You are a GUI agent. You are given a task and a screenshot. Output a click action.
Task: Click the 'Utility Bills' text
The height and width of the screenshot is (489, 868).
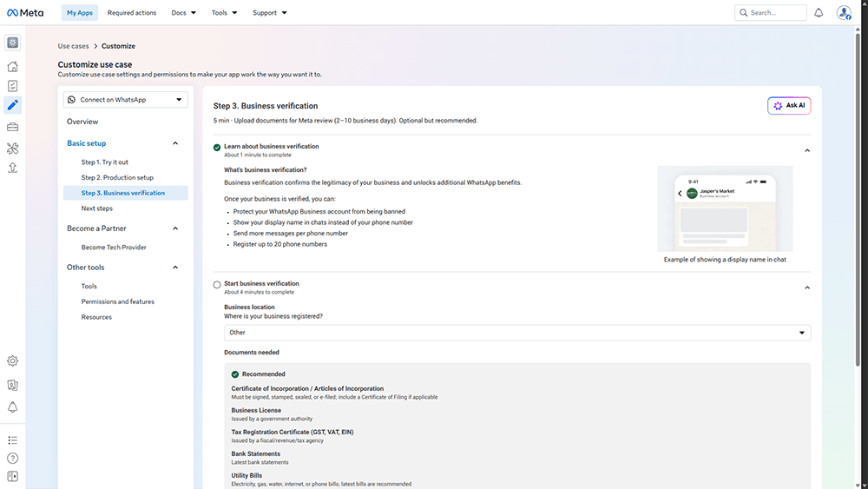pyautogui.click(x=247, y=476)
